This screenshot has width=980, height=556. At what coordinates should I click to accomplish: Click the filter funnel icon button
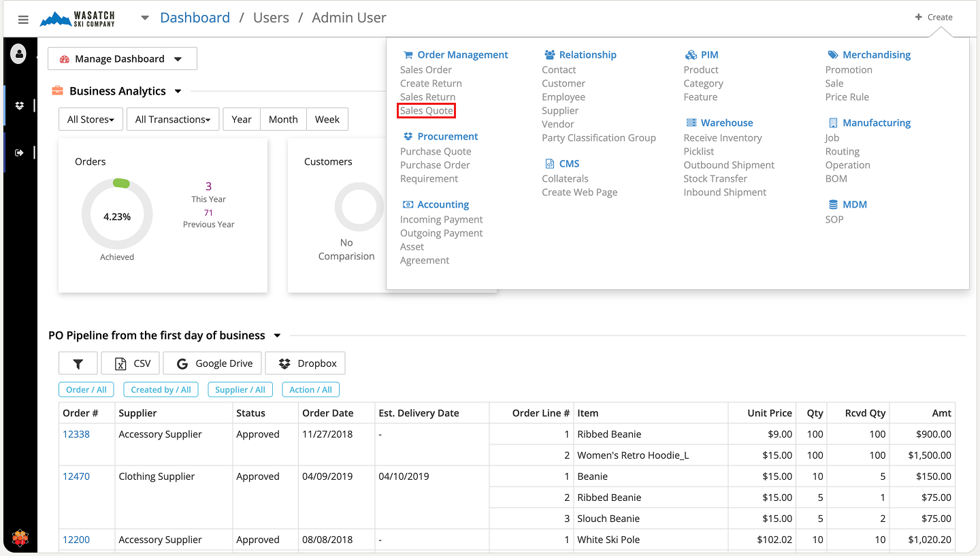tap(78, 363)
